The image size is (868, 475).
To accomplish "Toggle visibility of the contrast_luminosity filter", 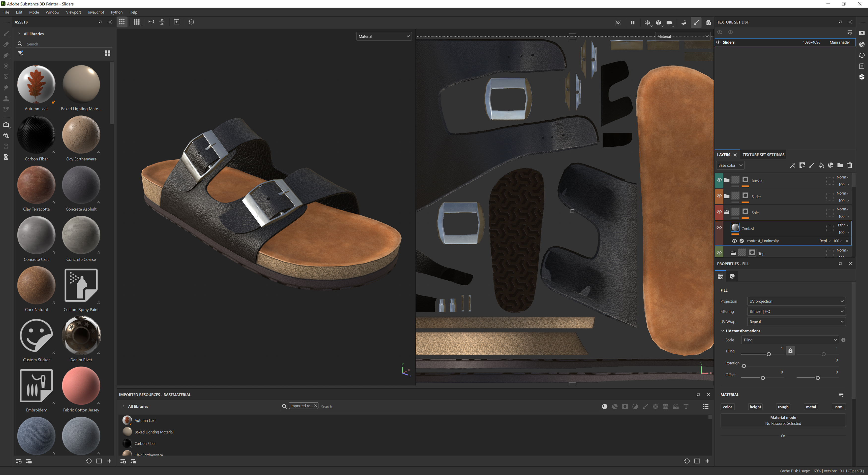I will tap(735, 241).
